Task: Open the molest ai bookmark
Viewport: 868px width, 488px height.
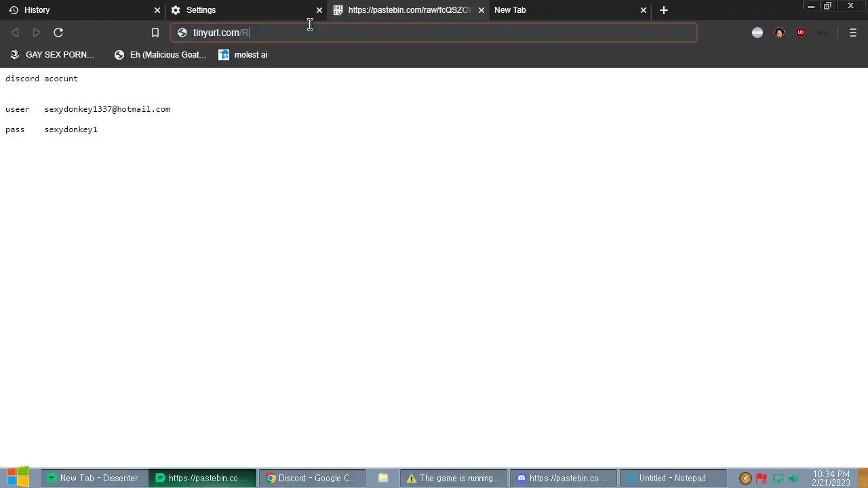Action: tap(243, 55)
